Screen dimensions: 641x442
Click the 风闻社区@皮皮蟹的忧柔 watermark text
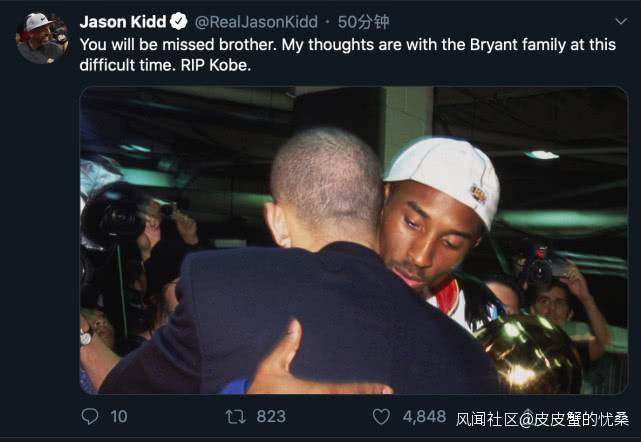tap(542, 419)
